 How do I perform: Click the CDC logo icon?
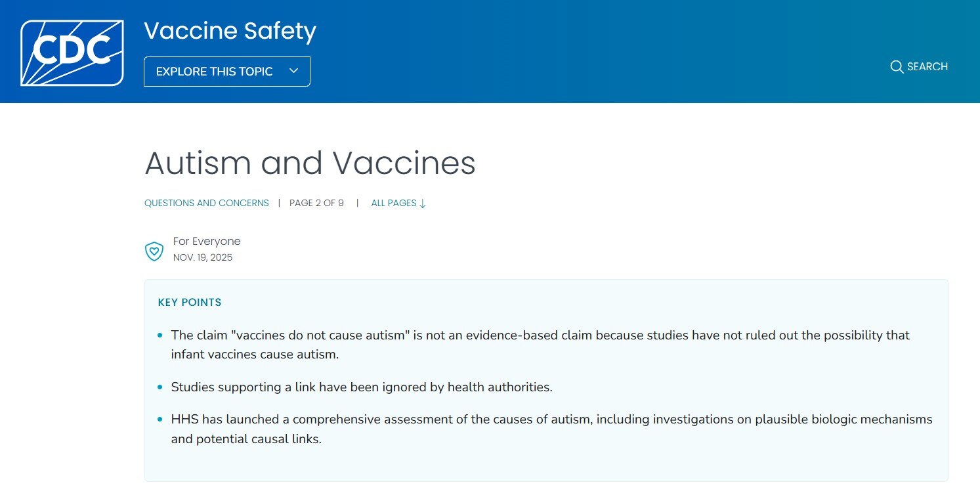[72, 52]
